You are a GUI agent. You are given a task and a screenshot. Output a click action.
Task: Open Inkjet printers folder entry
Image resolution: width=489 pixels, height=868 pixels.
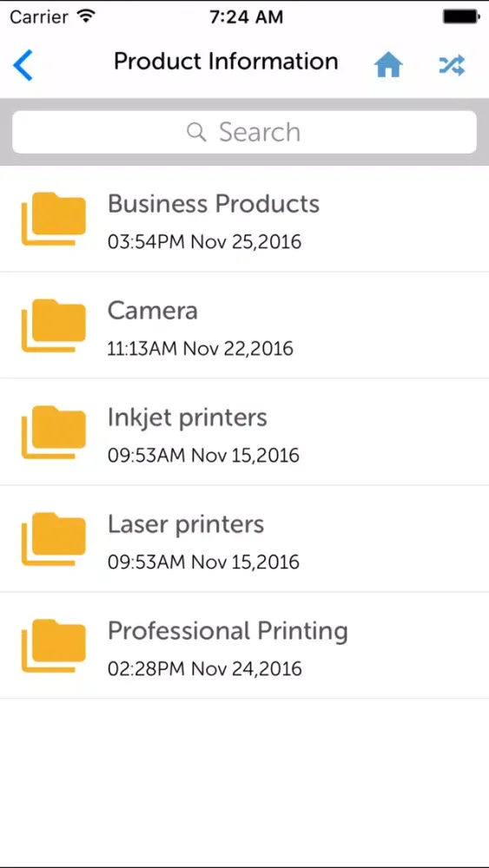tap(244, 432)
